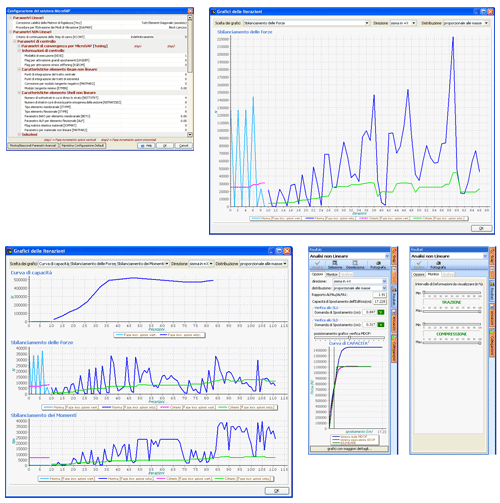Screen dimensions: 500x503
Task: Click OK in three-chart Grafici delle Iterazioni window
Action: [x=277, y=491]
